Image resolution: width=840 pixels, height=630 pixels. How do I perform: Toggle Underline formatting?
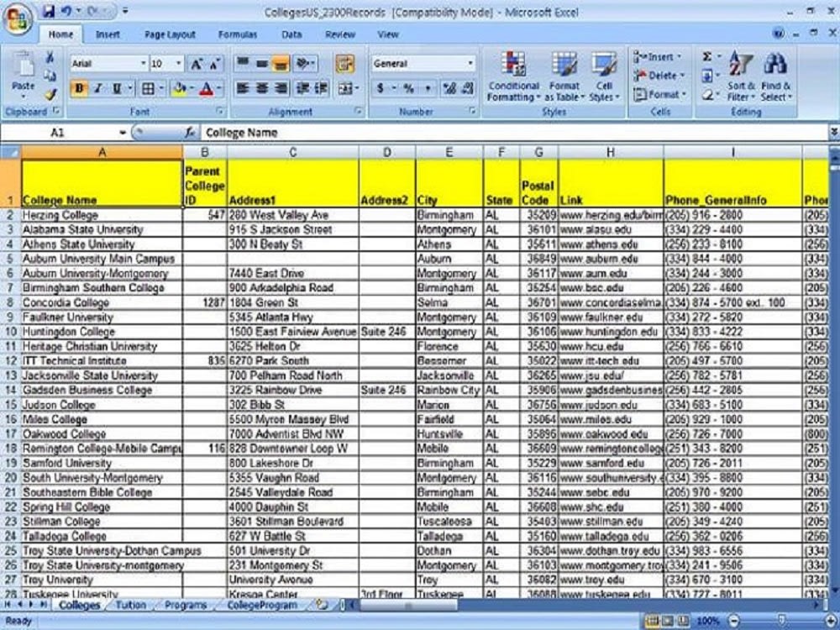pos(116,88)
